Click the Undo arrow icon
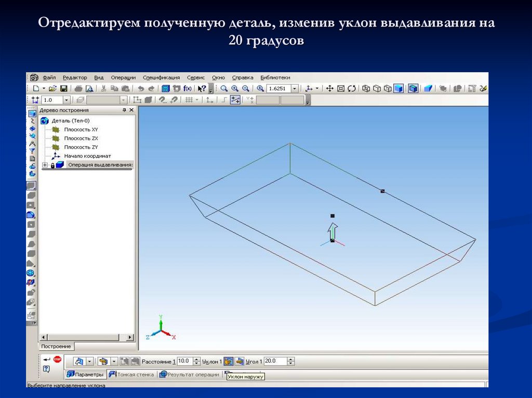 (x=140, y=89)
